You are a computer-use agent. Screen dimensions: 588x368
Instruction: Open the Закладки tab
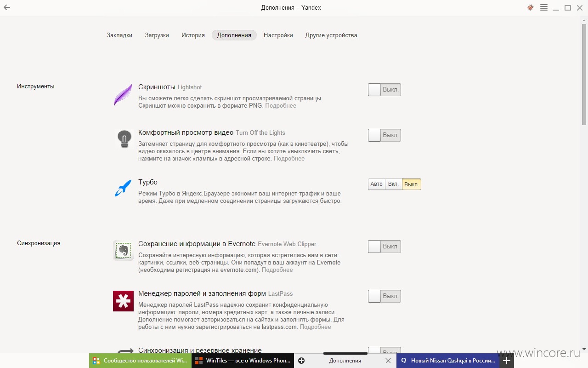click(x=119, y=35)
